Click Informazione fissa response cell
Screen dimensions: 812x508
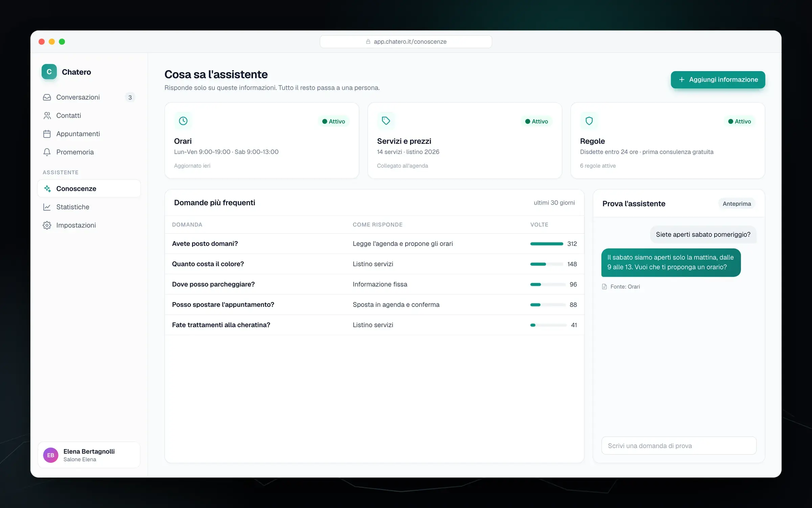[x=380, y=284]
